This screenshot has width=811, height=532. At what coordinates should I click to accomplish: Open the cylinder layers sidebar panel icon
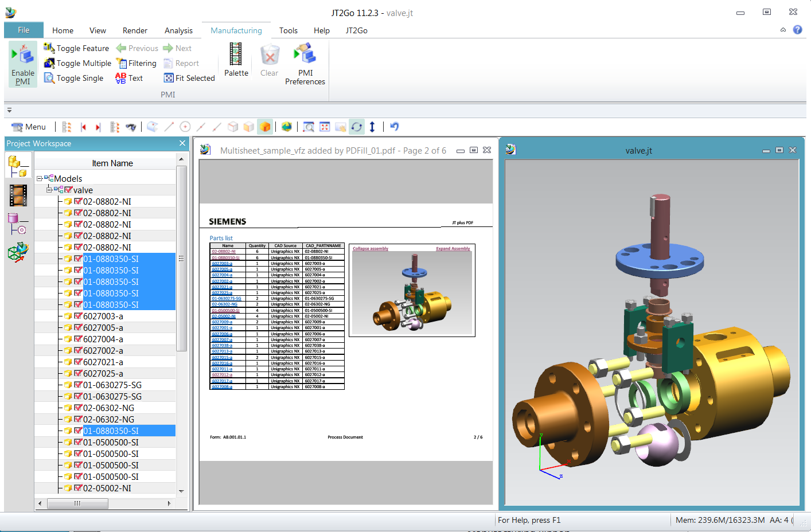click(x=17, y=224)
